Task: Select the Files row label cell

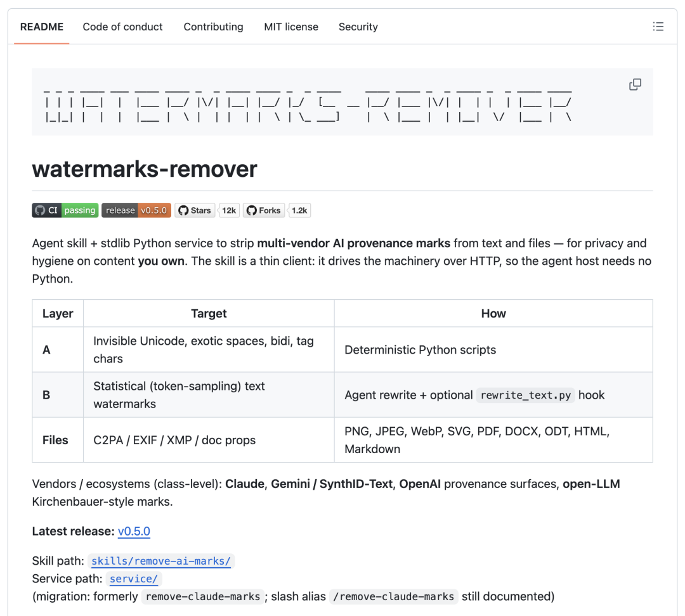Action: pyautogui.click(x=58, y=440)
